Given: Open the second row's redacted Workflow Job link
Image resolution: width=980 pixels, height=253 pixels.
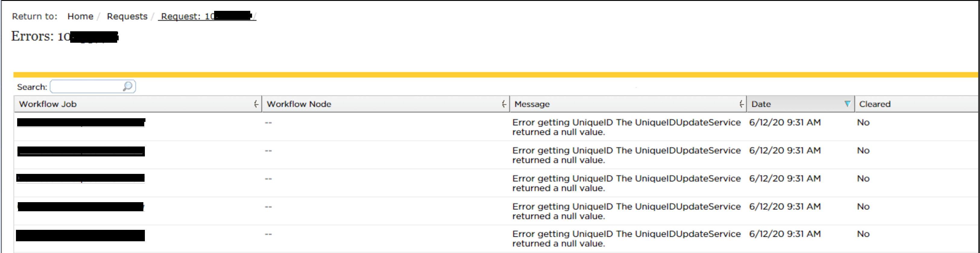Looking at the screenshot, I should click(81, 151).
